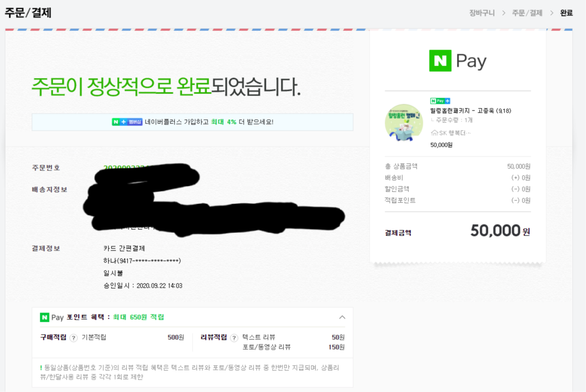
Task: Click the 하나(9417-****-****-****) card text
Action: 142,260
